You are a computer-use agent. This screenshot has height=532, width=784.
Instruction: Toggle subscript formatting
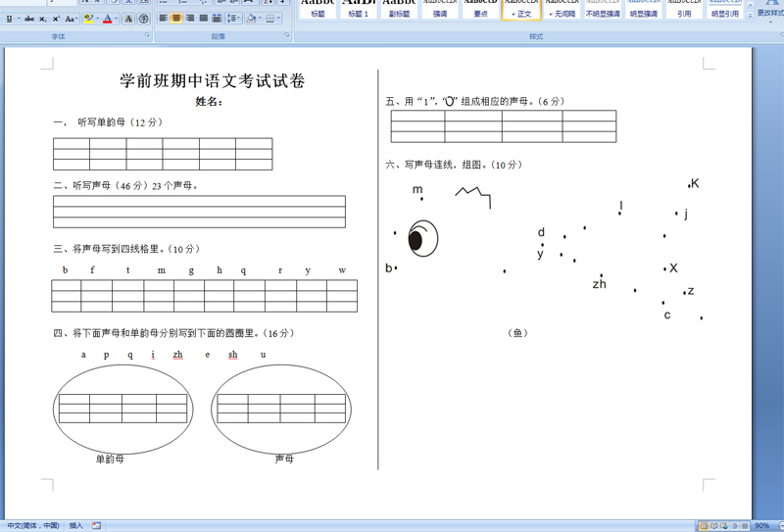tap(43, 19)
